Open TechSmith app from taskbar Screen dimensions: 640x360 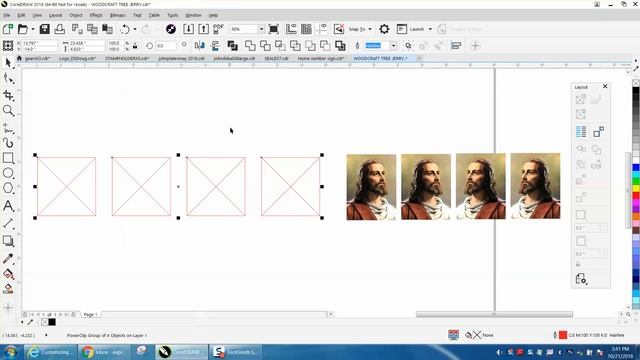point(236,352)
